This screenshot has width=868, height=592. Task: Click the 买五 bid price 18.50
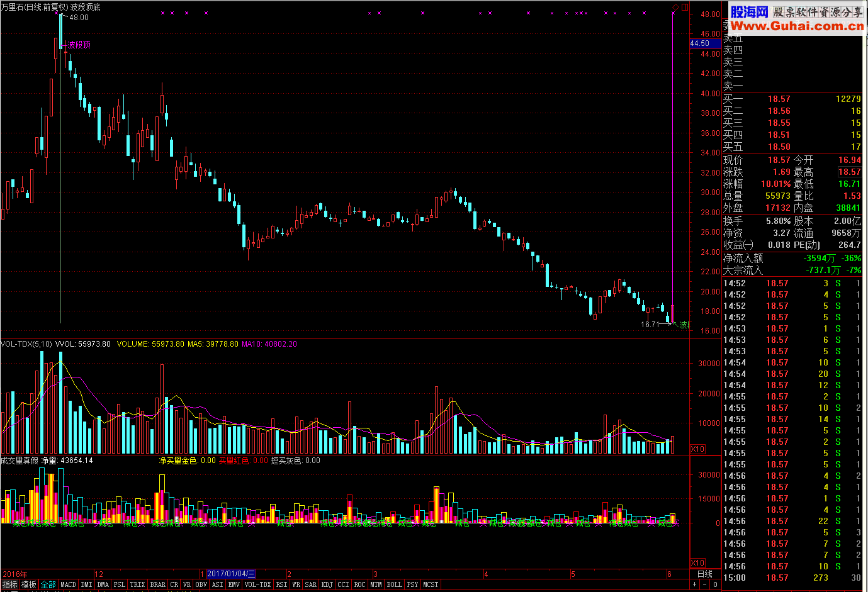click(x=779, y=147)
